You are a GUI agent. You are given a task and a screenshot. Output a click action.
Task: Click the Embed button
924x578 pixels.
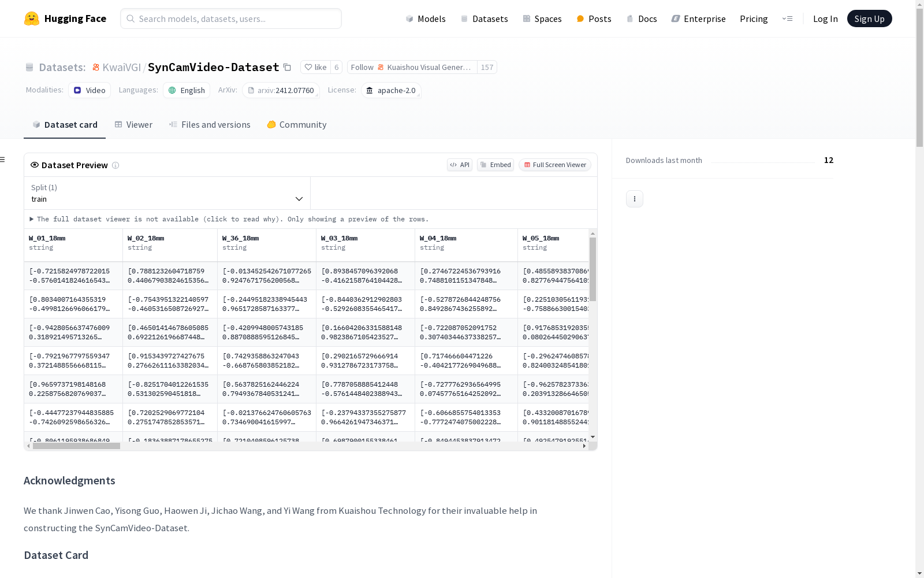495,165
